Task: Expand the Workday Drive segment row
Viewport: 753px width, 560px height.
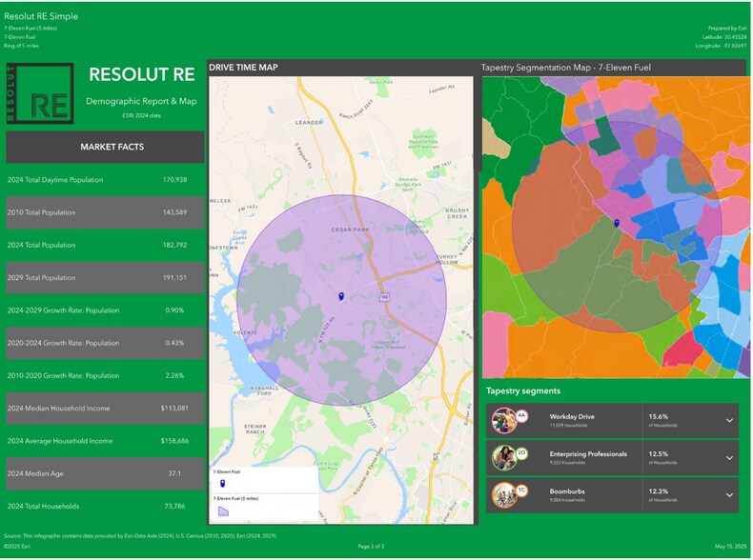Action: [729, 420]
